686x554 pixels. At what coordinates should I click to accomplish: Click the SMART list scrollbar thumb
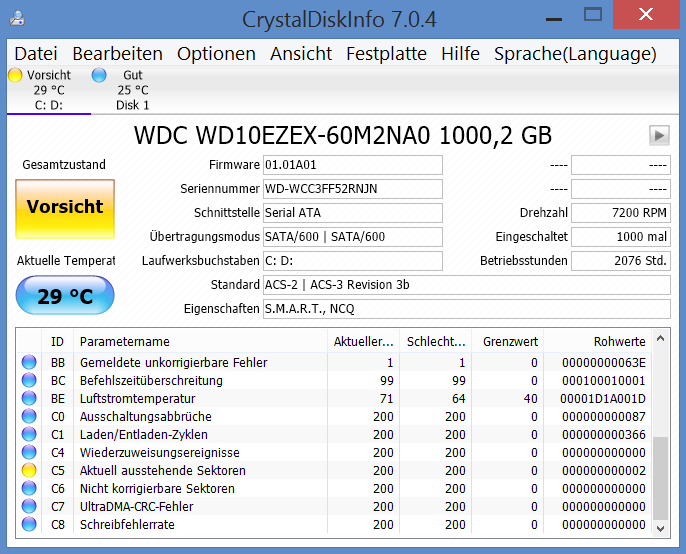point(661,477)
